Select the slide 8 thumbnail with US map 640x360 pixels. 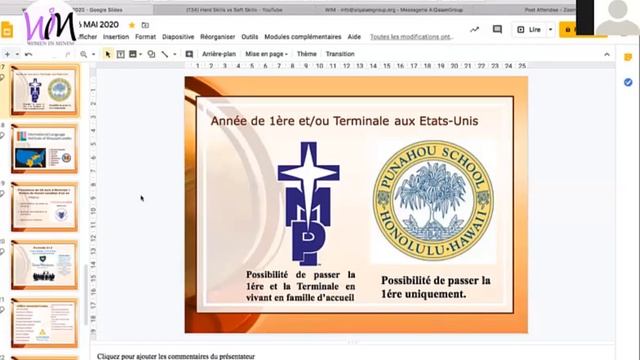(44, 149)
